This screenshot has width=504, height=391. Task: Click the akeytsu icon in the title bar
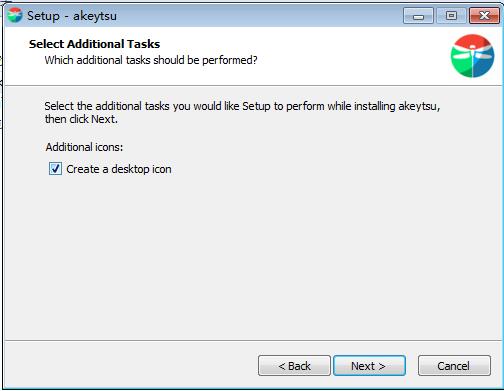15,15
